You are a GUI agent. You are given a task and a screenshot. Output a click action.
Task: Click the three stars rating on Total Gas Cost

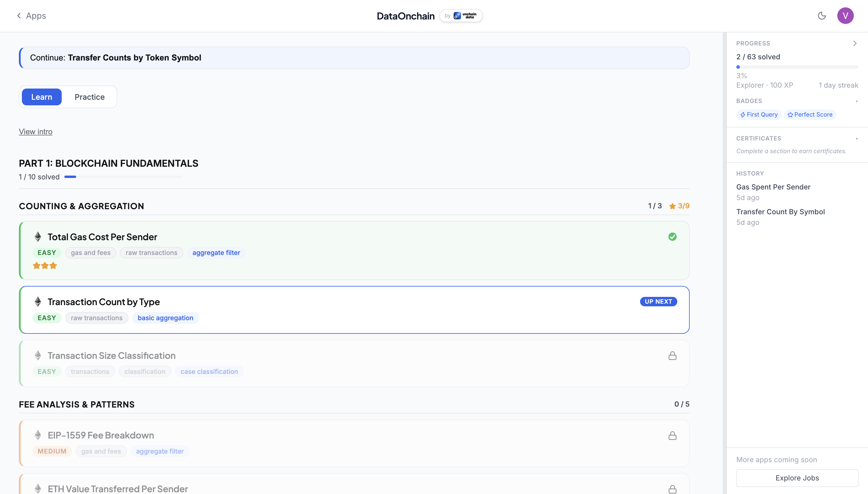(45, 266)
